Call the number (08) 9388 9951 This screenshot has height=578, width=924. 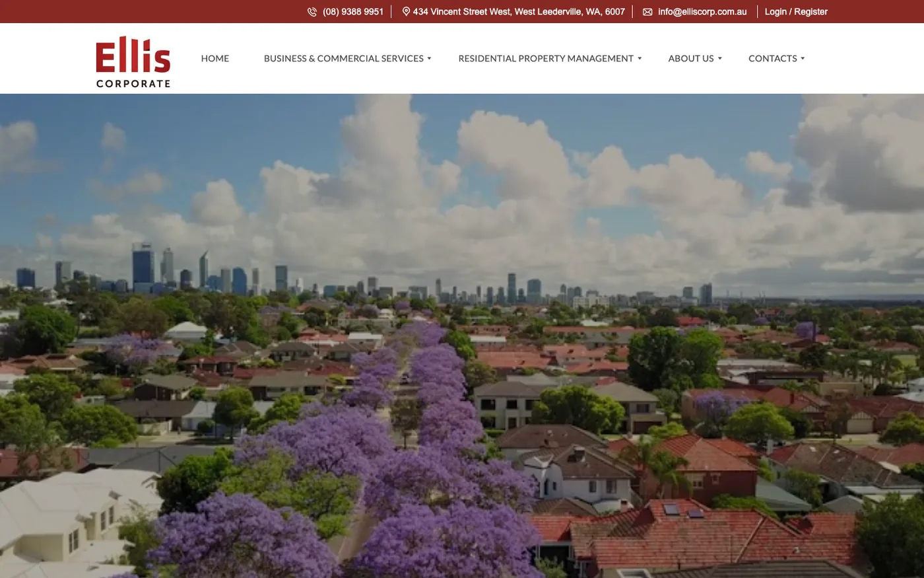point(353,12)
